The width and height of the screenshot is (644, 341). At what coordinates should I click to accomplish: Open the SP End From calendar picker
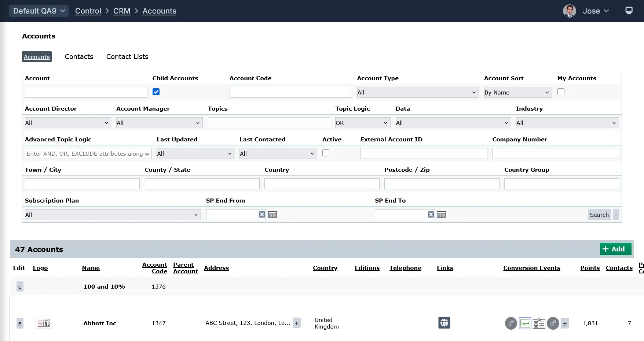272,215
